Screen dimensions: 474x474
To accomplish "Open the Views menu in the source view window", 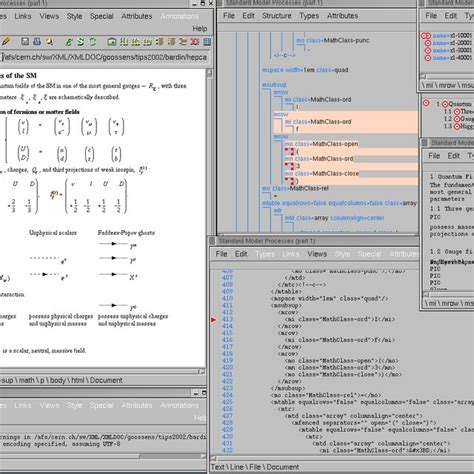I will click(x=317, y=254).
